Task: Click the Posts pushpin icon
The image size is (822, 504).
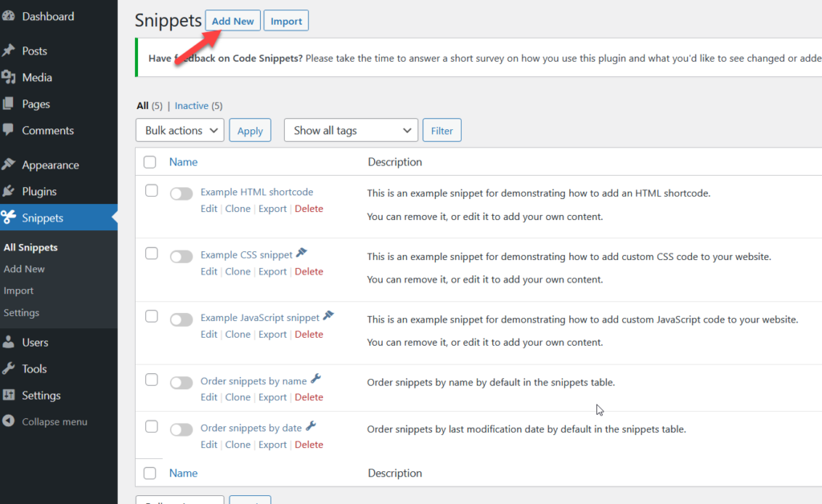Action: [8, 51]
